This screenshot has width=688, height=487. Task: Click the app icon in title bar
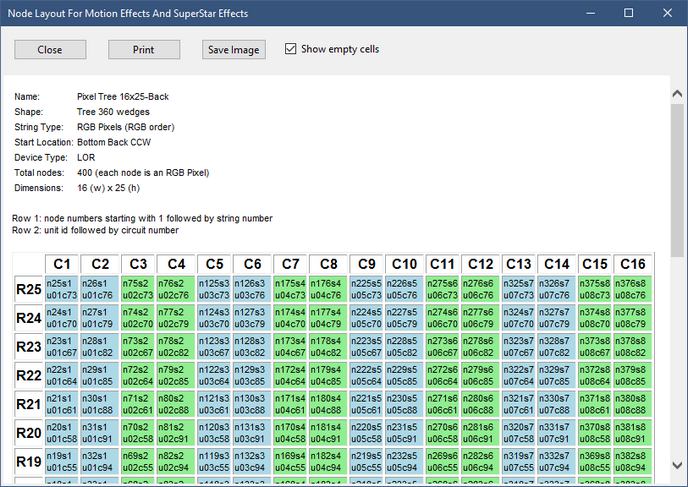(x=13, y=14)
